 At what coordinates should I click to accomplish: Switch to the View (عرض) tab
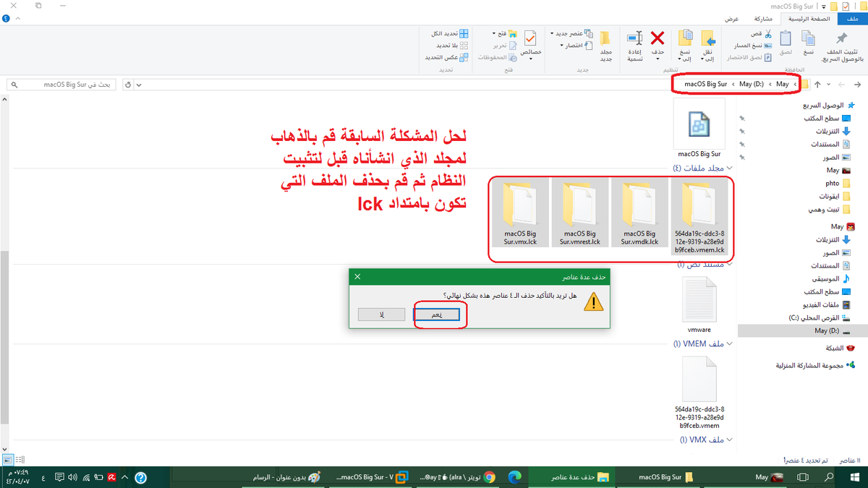(731, 20)
